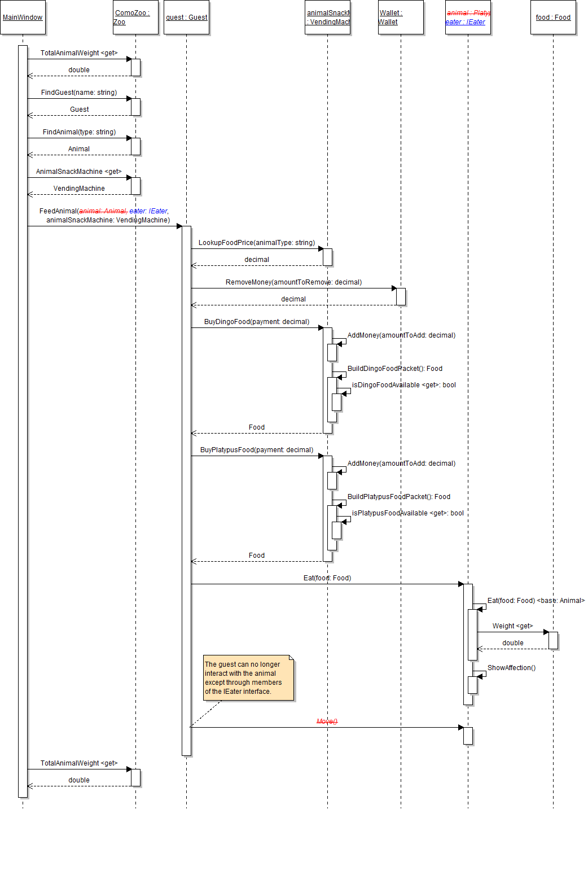Select the FindGuest(name: string) message label
Screen dimensions: 588x879
click(x=79, y=93)
